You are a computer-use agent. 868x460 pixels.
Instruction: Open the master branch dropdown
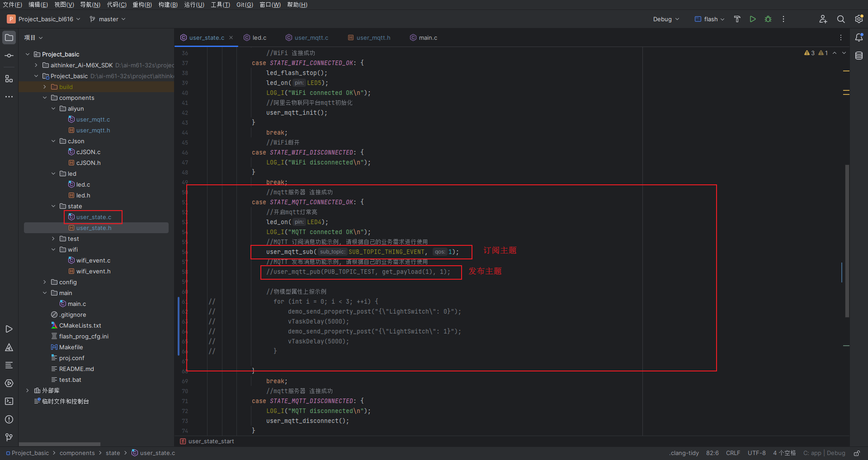coord(108,19)
